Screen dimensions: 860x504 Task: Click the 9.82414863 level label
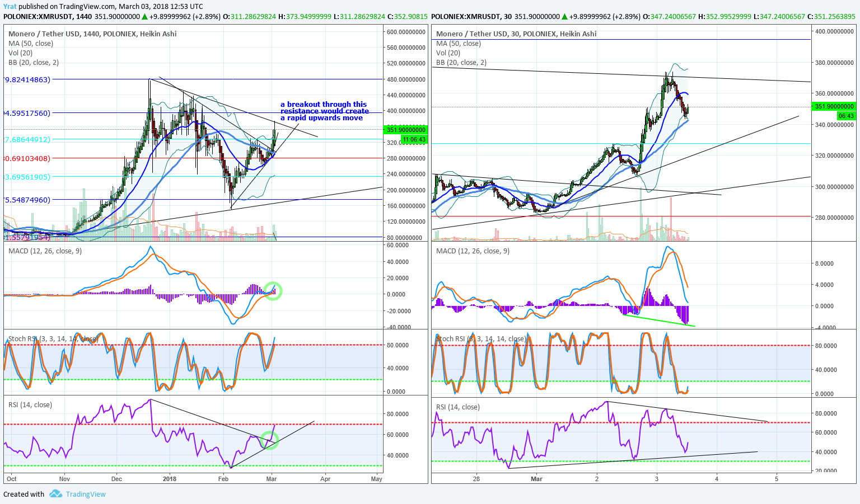click(x=27, y=79)
